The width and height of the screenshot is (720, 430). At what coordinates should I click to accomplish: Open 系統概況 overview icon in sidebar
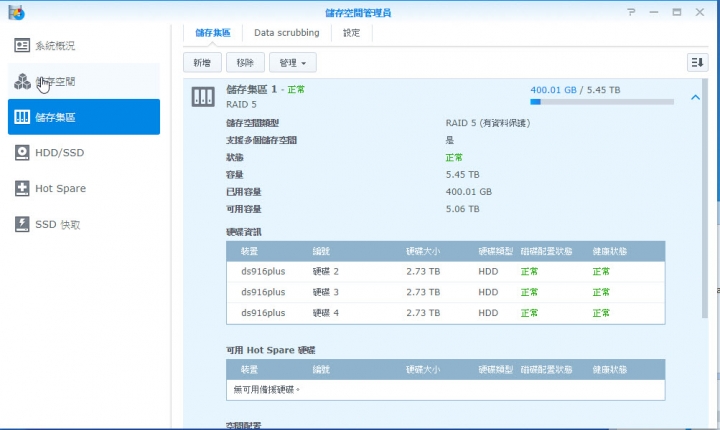click(x=22, y=45)
